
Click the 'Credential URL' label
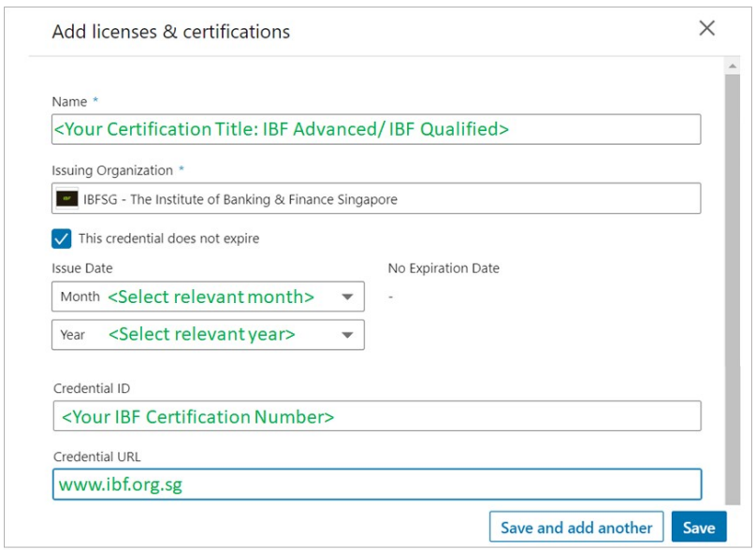(x=97, y=456)
